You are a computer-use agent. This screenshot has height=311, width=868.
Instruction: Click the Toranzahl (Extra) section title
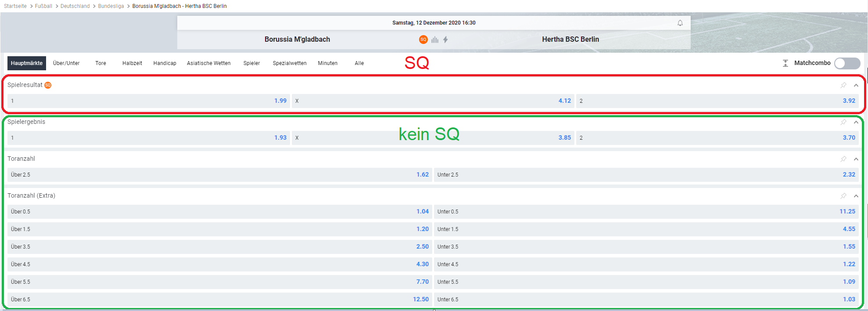point(31,196)
